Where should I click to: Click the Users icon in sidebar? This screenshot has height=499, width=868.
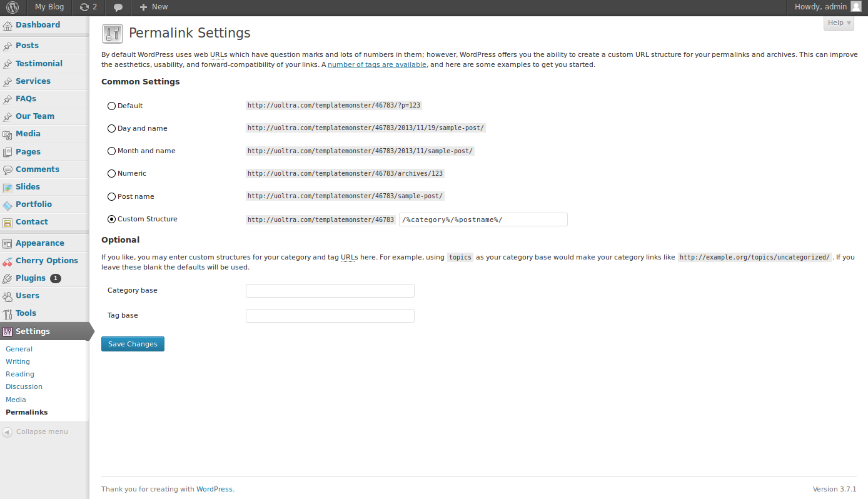pos(8,296)
